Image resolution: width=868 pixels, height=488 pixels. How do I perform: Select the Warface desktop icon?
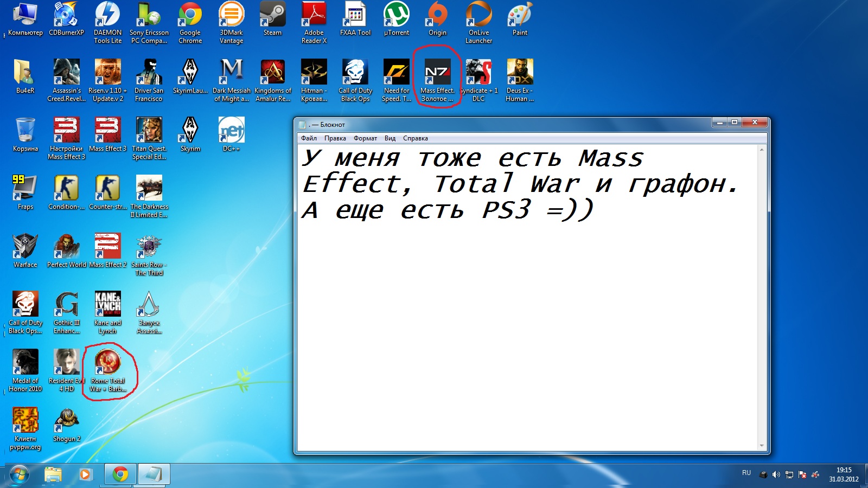[25, 251]
